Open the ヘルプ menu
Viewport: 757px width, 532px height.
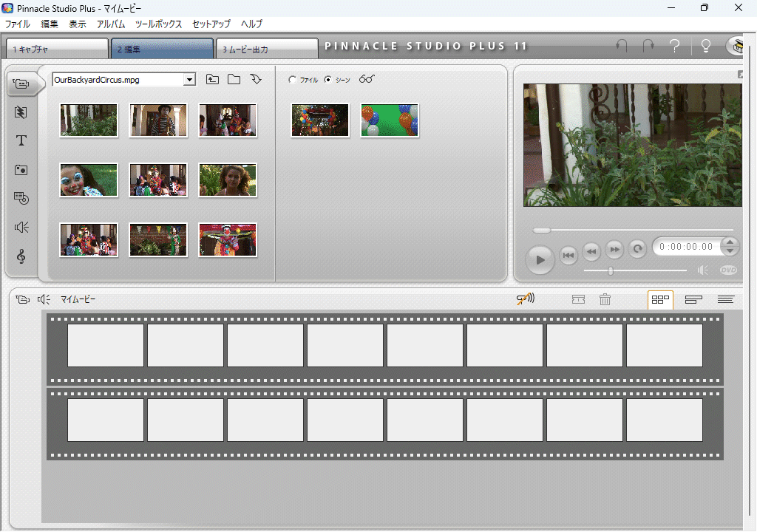click(251, 24)
